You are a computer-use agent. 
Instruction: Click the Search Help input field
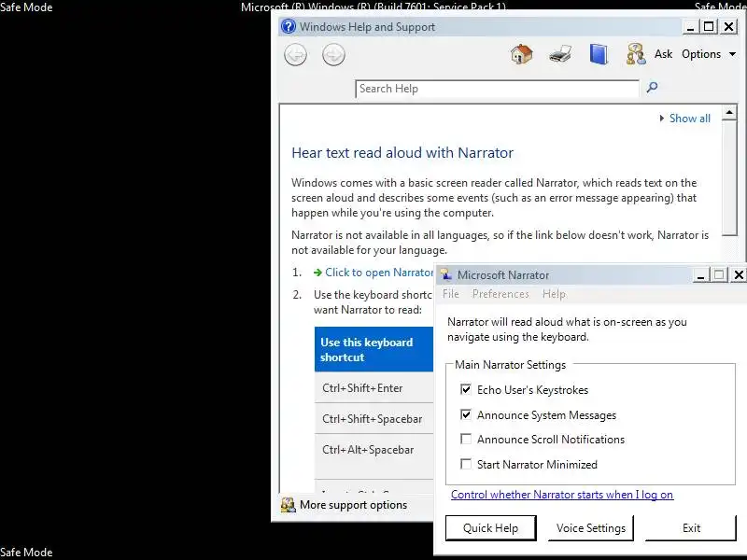tap(497, 89)
